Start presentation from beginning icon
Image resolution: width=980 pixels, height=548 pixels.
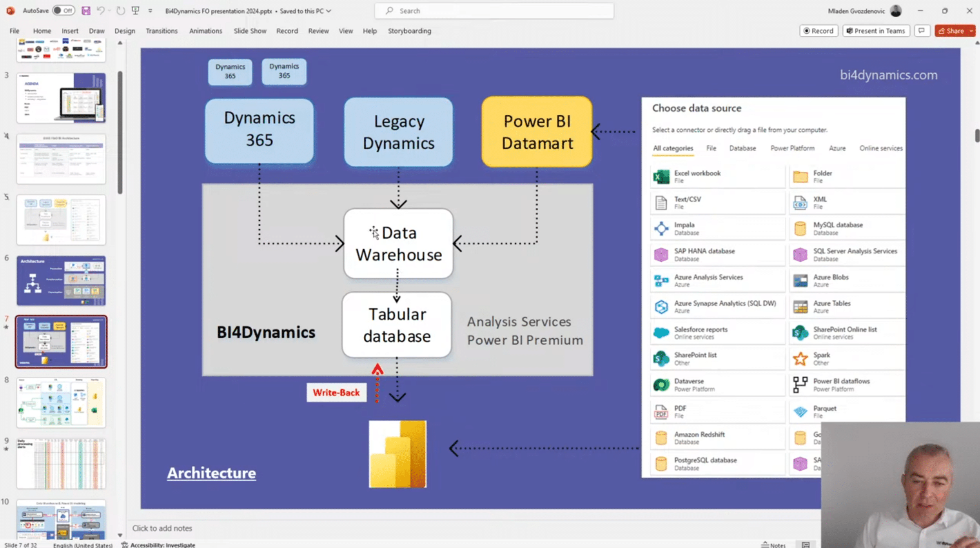coord(136,11)
